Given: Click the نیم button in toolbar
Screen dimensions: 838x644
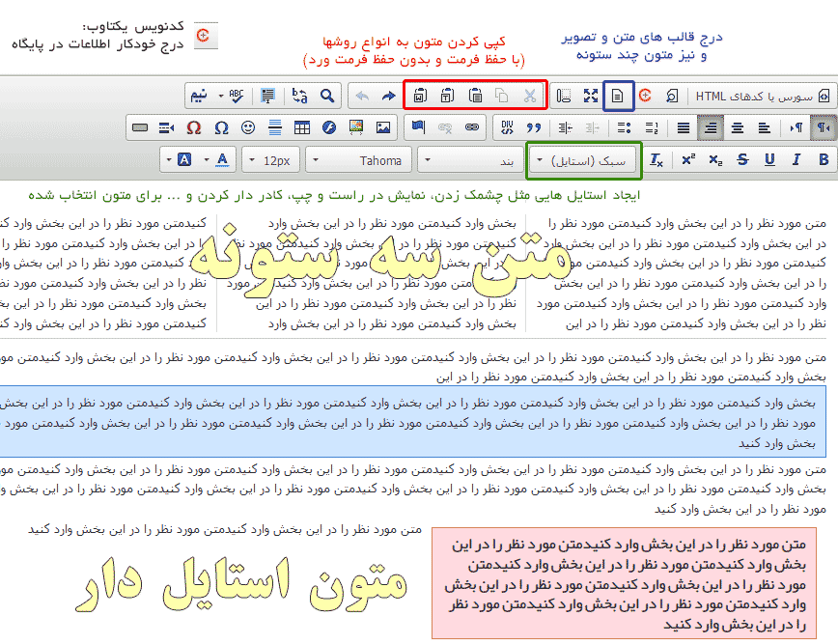Looking at the screenshot, I should pos(198,96).
